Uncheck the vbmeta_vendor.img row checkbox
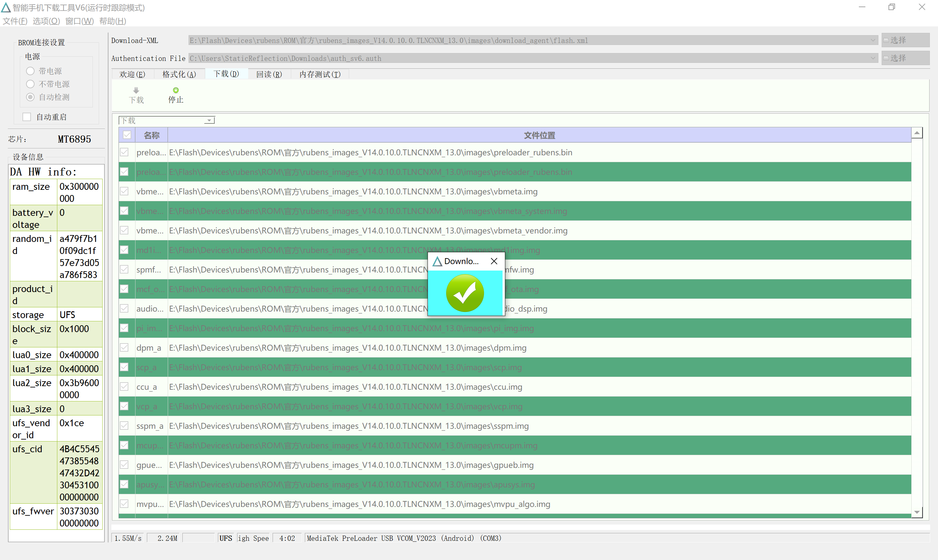This screenshot has width=938, height=560. (124, 231)
